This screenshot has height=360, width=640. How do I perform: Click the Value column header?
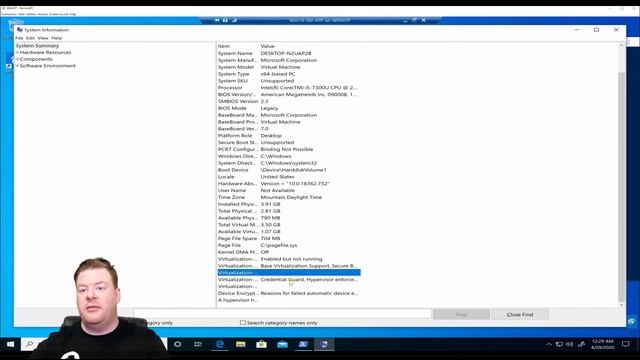click(310, 46)
